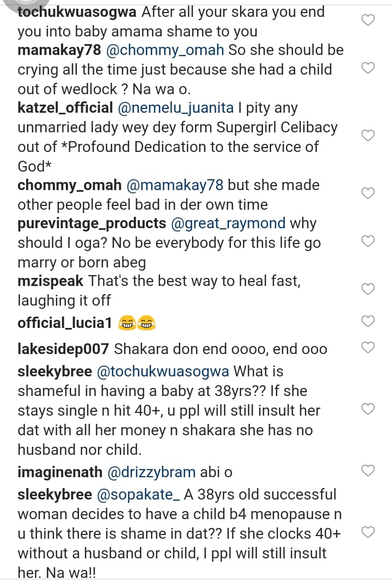View mzispeak's profile via username
This screenshot has height=584, width=392.
click(x=50, y=281)
